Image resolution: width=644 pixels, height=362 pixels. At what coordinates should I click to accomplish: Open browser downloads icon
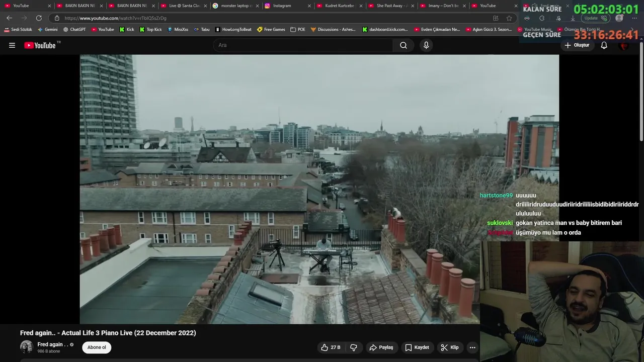(x=573, y=18)
